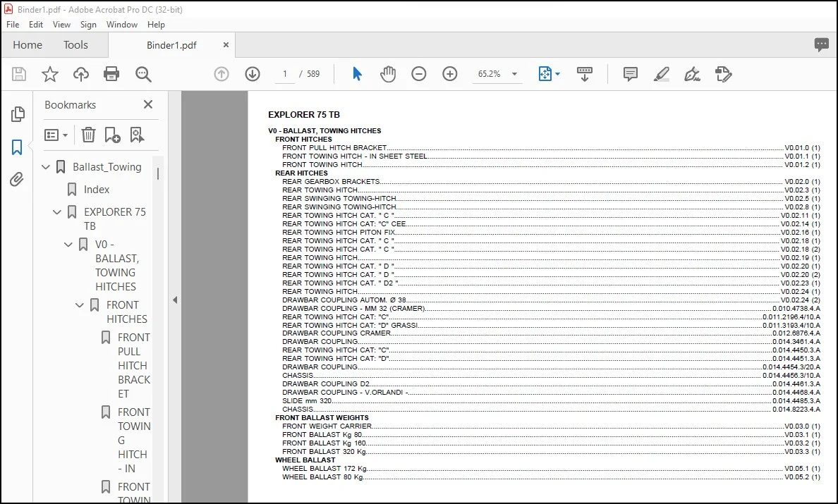Viewport: 838px width, 504px height.
Task: Click the Bookmarks panel scrollbar
Action: 158,173
